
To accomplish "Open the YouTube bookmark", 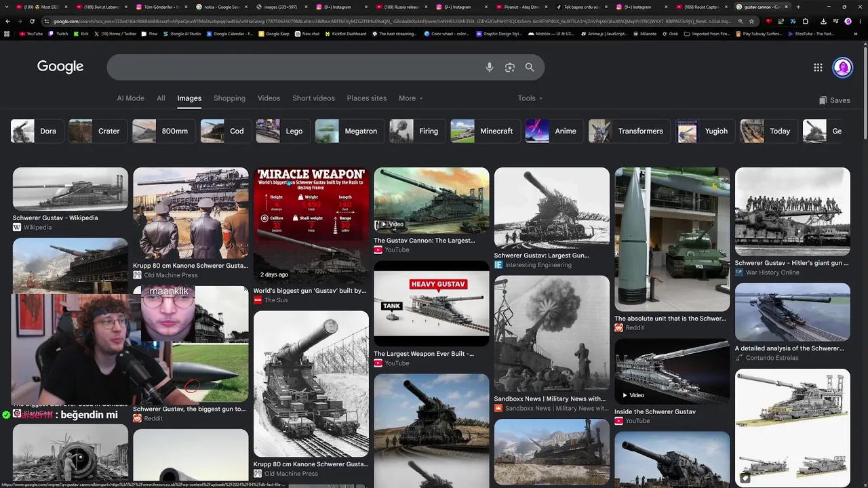I will (x=31, y=33).
